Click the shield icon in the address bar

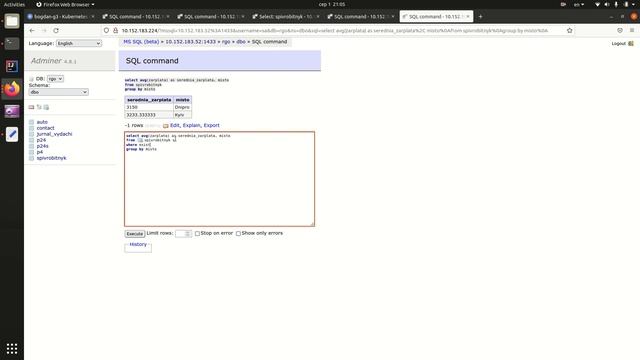pyautogui.click(x=106, y=30)
